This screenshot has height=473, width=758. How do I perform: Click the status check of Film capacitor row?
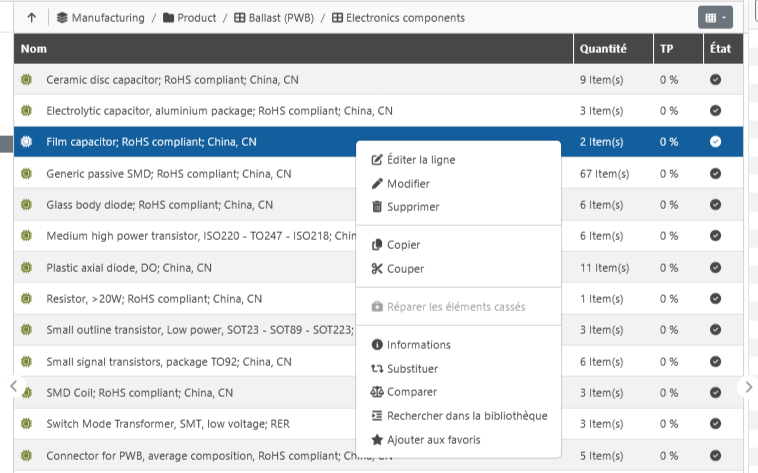tap(715, 142)
